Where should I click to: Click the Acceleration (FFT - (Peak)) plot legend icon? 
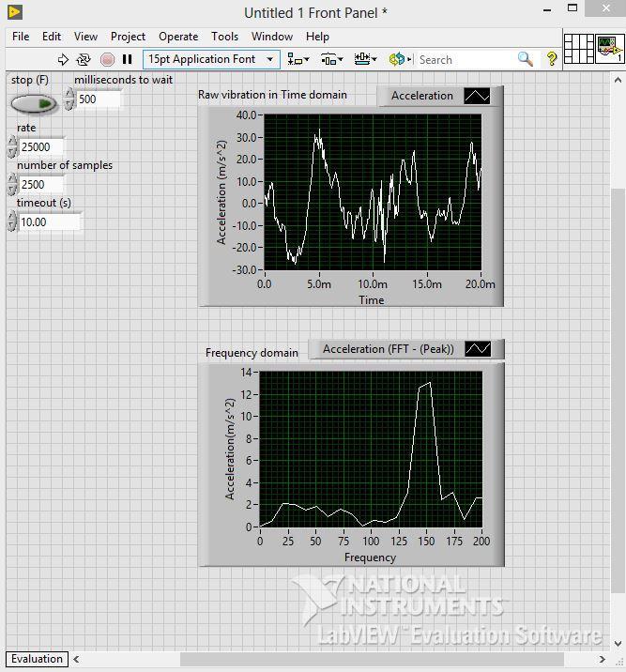(x=478, y=349)
